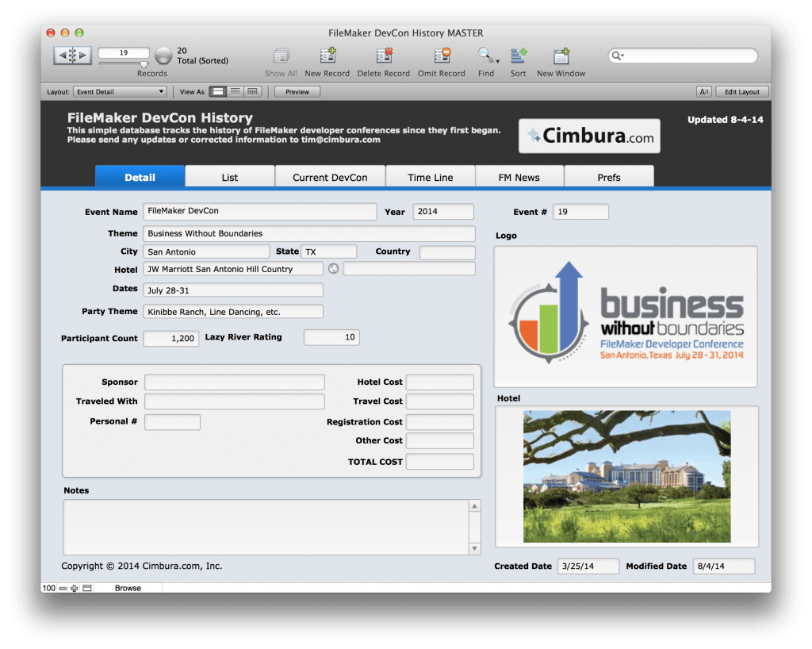Switch to the Time Line tab
Viewport: 812px width, 649px height.
pos(430,177)
